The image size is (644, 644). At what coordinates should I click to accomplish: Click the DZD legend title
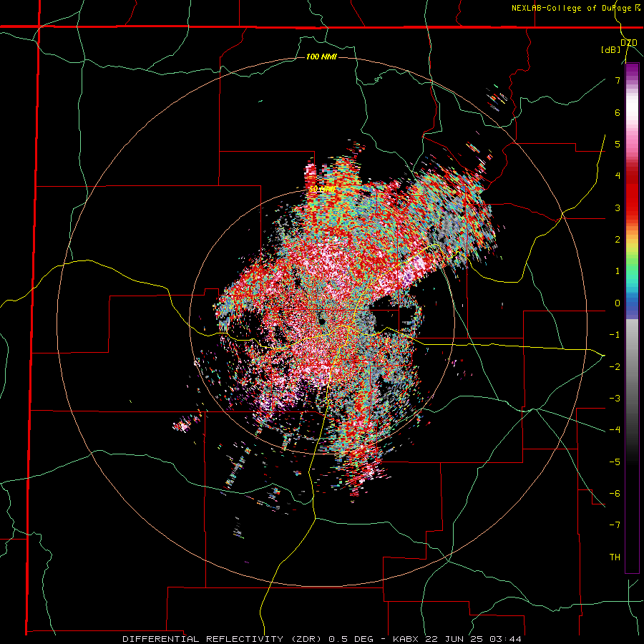(628, 43)
